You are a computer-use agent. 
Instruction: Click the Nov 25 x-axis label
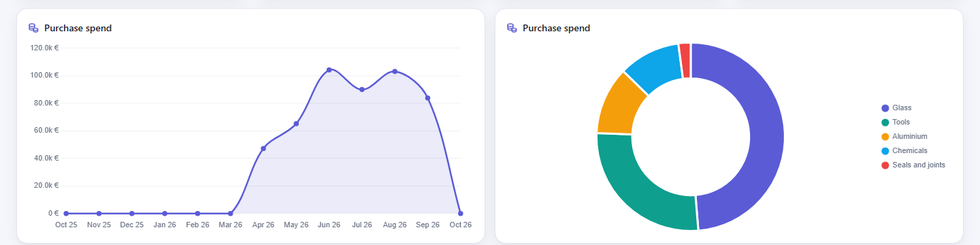[x=99, y=225]
